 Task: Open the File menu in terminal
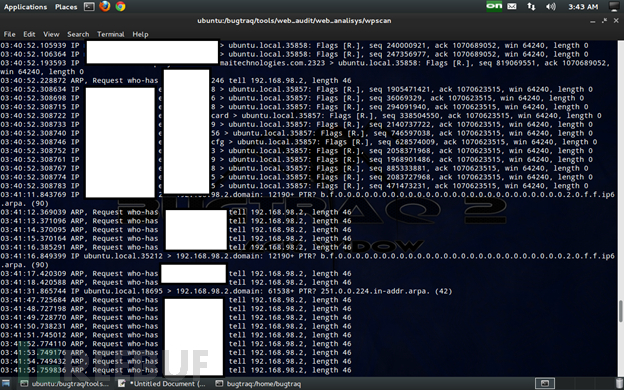(9, 34)
